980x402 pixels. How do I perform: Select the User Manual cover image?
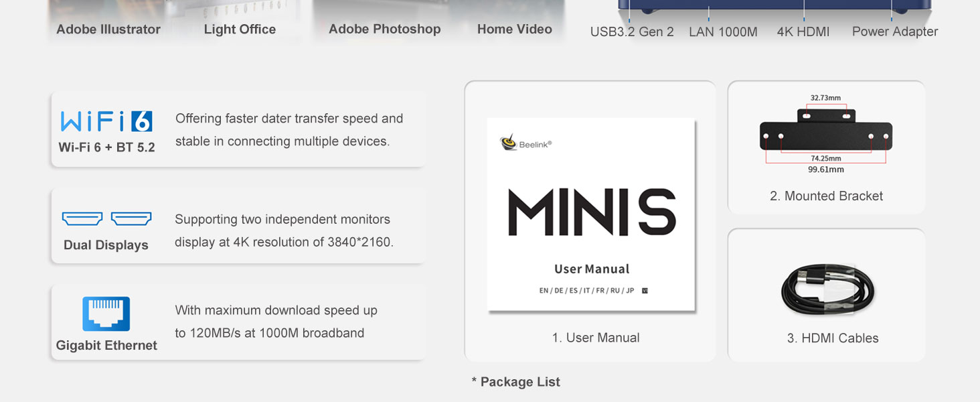click(x=592, y=215)
